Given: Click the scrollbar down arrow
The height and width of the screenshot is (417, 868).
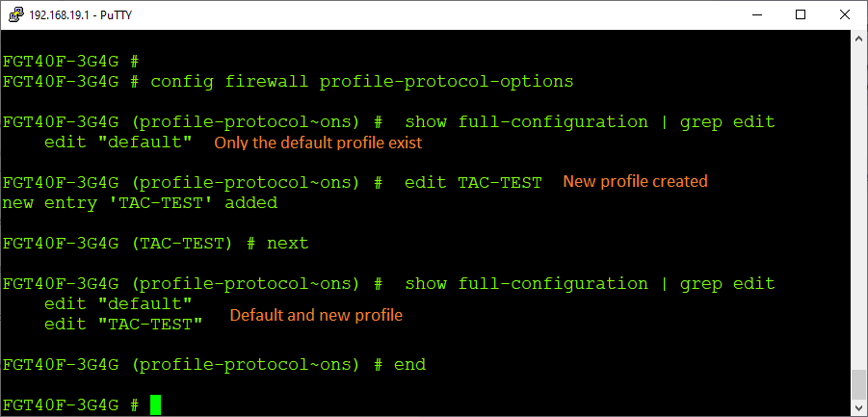Looking at the screenshot, I should 858,407.
